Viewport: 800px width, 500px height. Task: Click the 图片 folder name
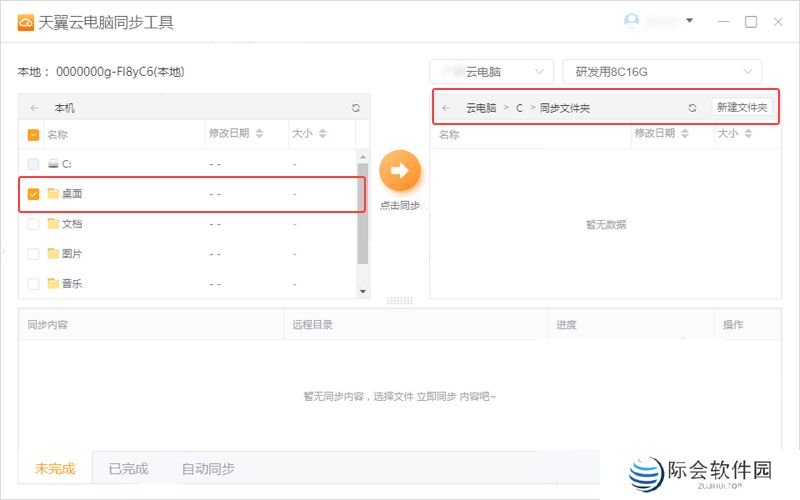(x=72, y=254)
